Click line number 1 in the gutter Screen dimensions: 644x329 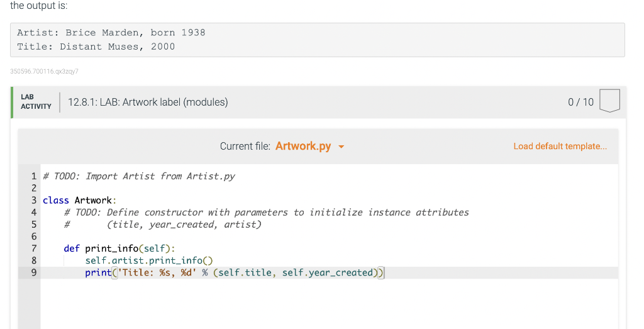pos(34,176)
